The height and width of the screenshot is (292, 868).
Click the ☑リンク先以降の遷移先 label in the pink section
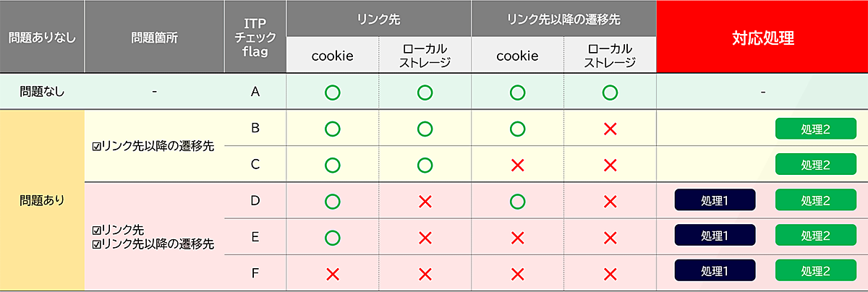tap(154, 244)
